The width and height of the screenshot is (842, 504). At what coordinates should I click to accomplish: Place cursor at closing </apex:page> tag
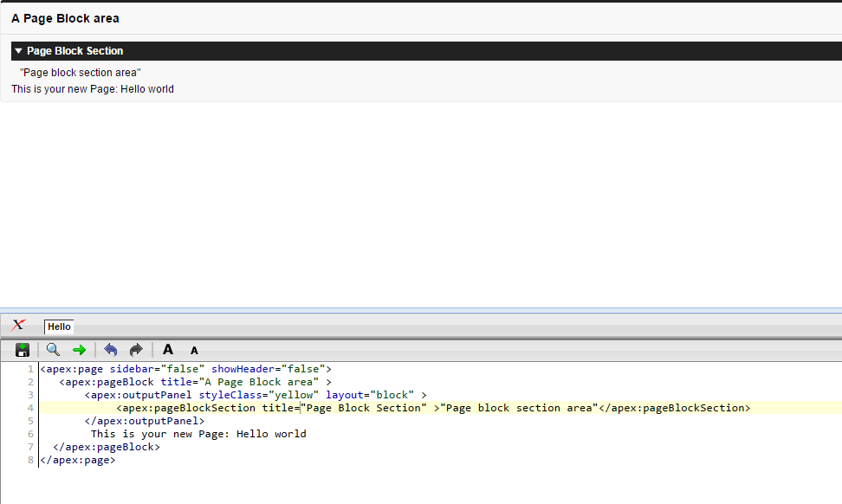click(x=78, y=461)
